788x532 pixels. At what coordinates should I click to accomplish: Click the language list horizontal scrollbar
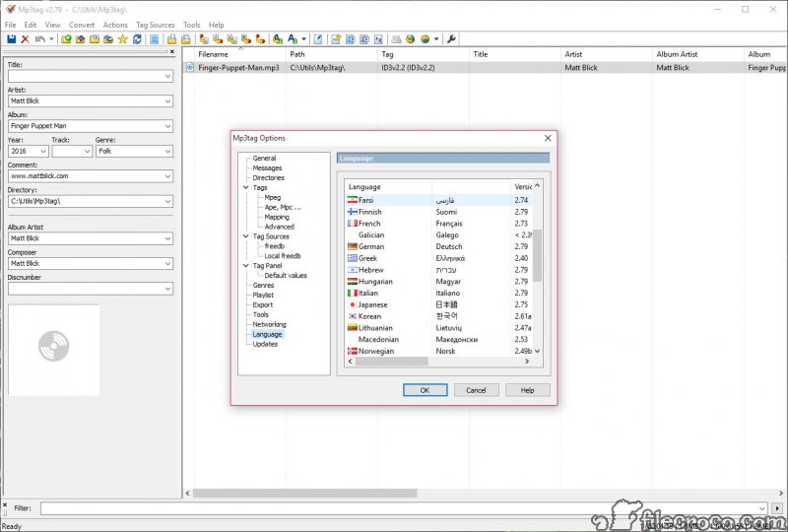(x=392, y=362)
